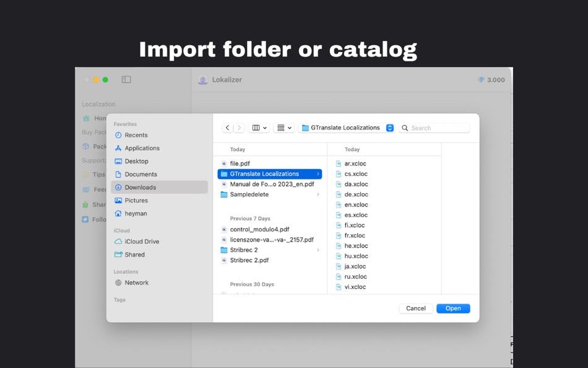Screen dimensions: 588x368
Task: Open Home in the Lokalizer sidebar
Action: (94, 118)
